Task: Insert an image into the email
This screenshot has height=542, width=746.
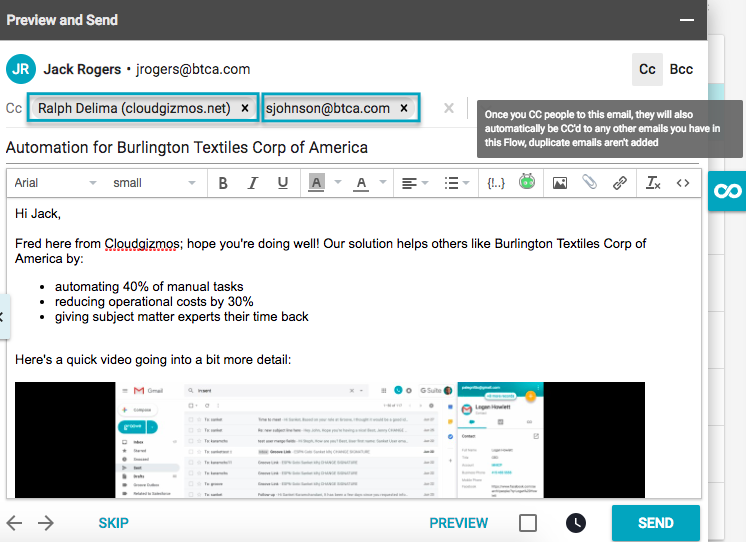Action: 560,183
